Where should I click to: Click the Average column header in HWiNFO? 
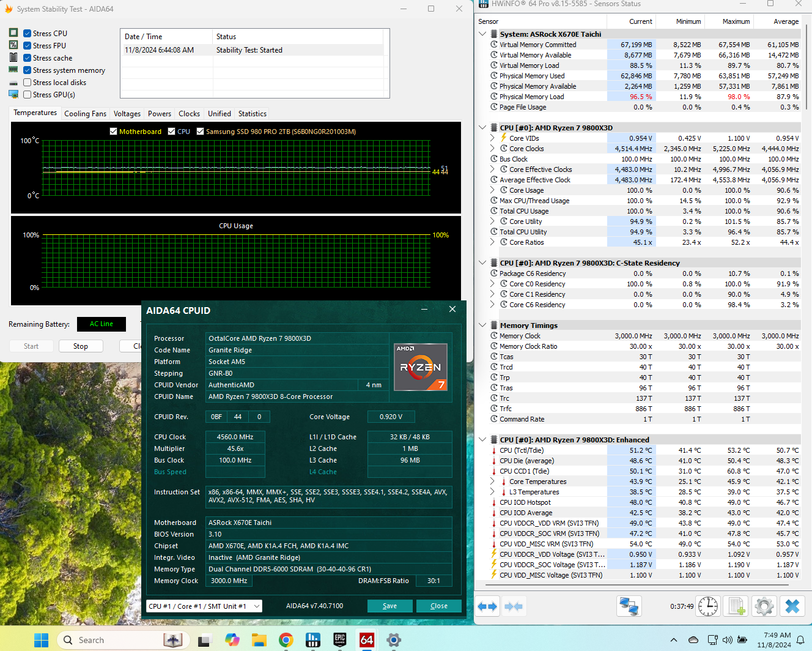(x=778, y=21)
